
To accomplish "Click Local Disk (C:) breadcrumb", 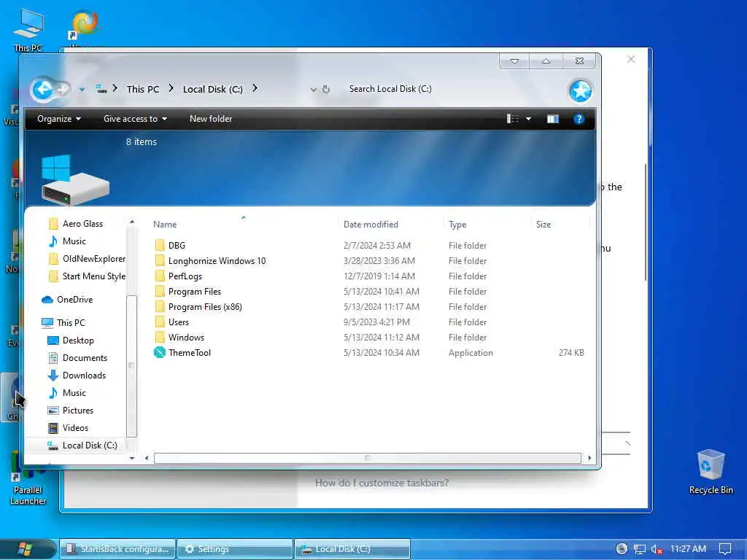I will tap(212, 89).
